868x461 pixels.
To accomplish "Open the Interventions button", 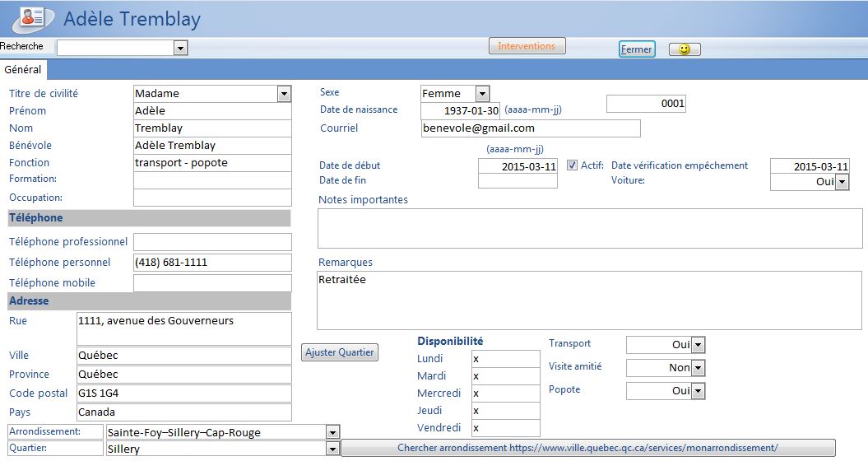I will tap(527, 46).
